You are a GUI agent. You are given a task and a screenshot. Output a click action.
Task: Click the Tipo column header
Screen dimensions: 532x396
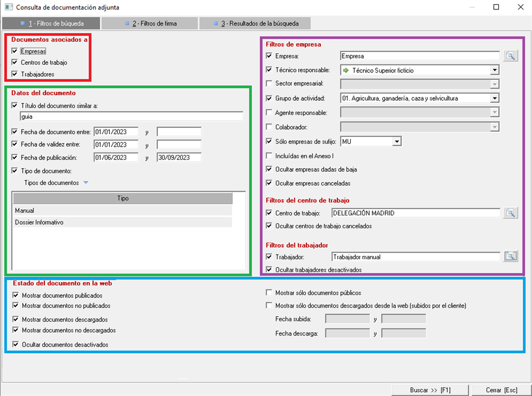[x=122, y=198]
